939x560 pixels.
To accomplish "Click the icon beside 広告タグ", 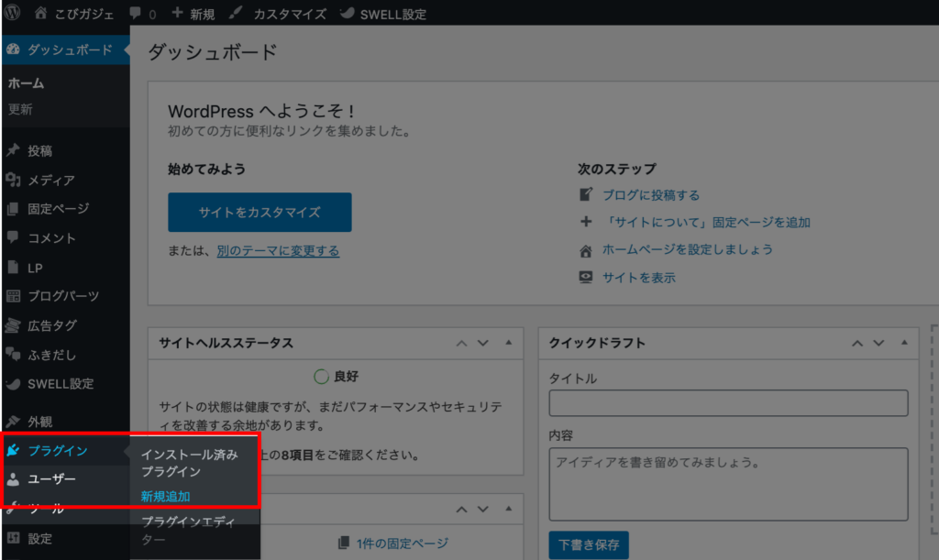I will (13, 324).
